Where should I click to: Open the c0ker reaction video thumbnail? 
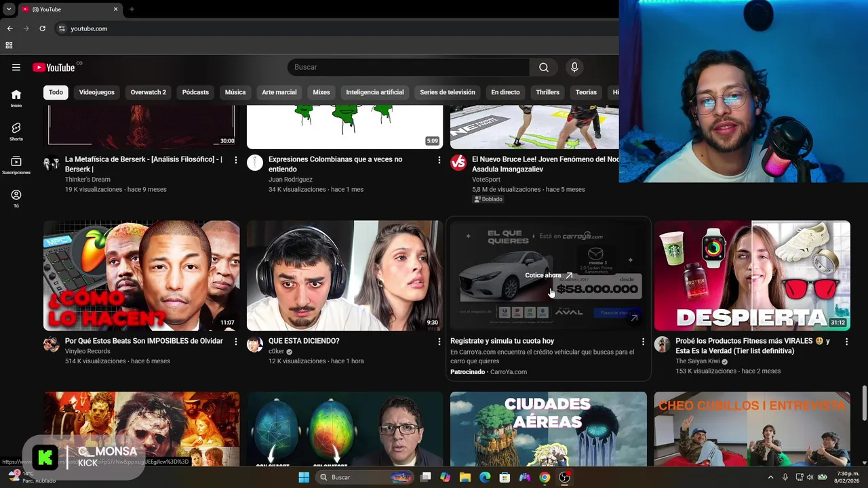[344, 276]
